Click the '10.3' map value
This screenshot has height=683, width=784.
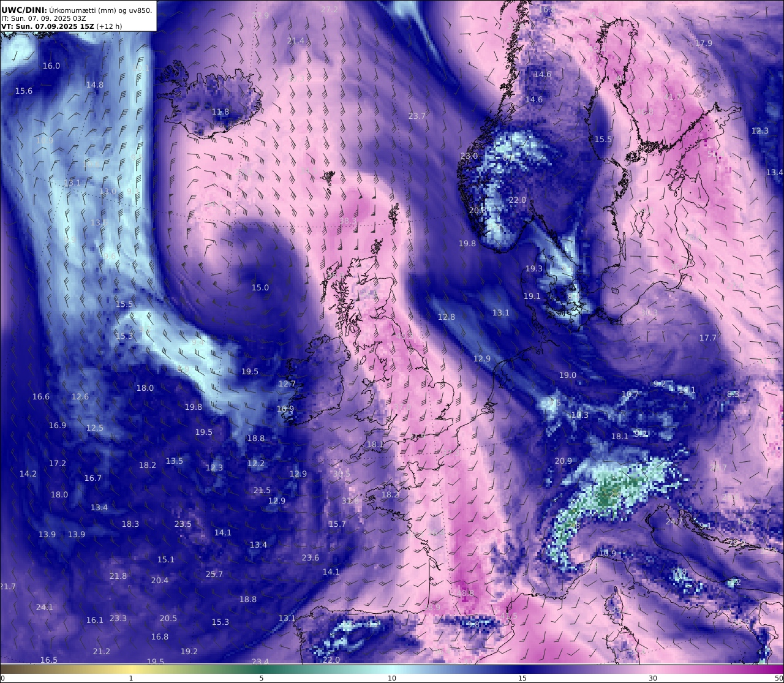click(580, 415)
